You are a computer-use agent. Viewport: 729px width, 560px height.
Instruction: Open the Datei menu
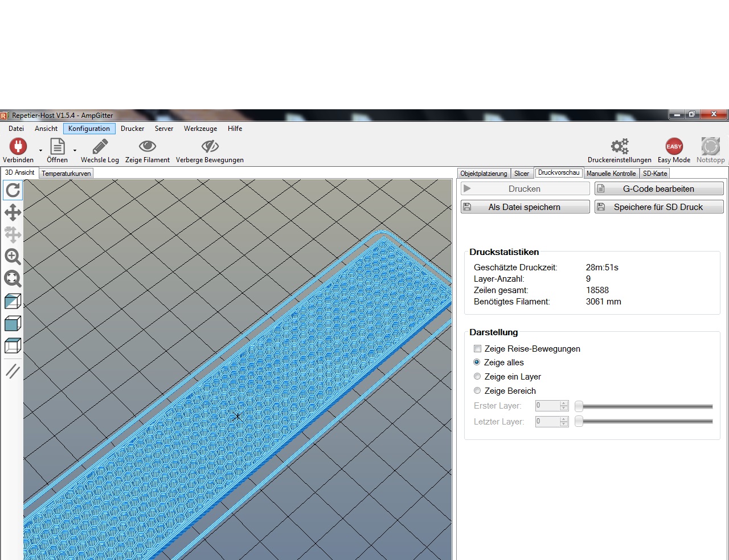(x=16, y=129)
